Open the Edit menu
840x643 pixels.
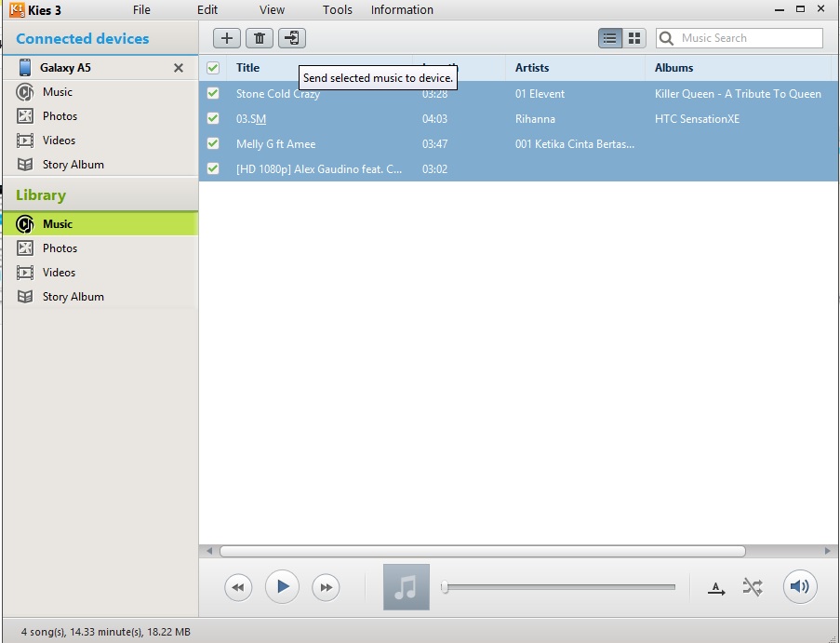pos(207,10)
